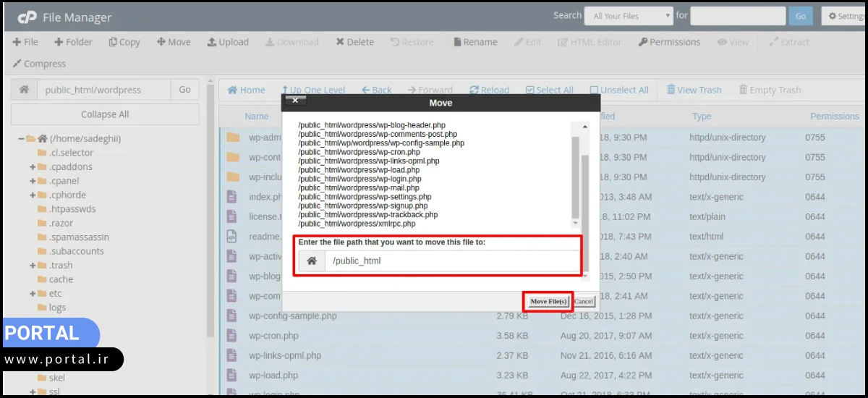Click the File toolbar button to create a file

[25, 42]
